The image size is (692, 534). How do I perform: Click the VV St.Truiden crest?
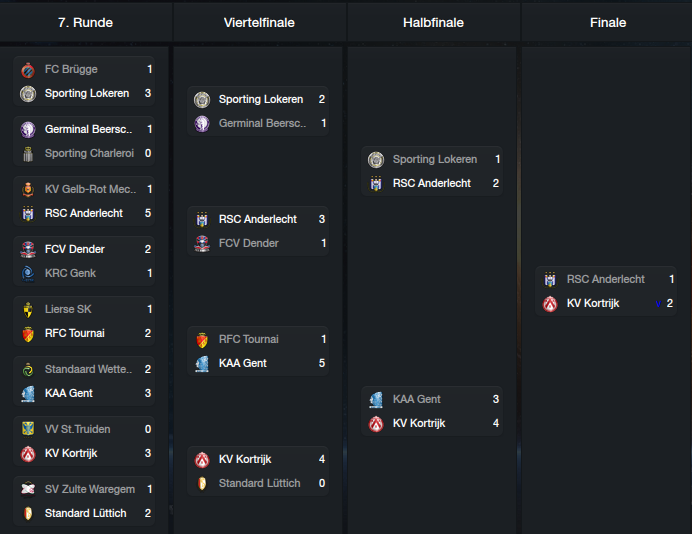coord(28,430)
